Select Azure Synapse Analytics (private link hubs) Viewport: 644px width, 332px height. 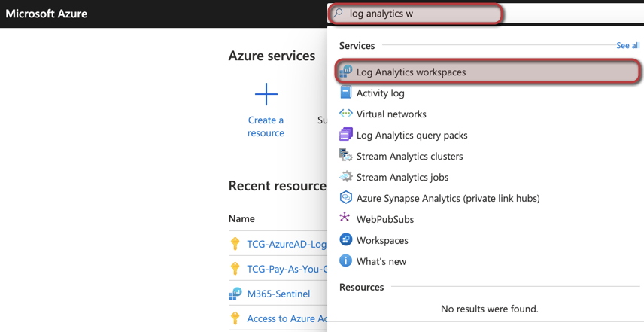point(448,199)
